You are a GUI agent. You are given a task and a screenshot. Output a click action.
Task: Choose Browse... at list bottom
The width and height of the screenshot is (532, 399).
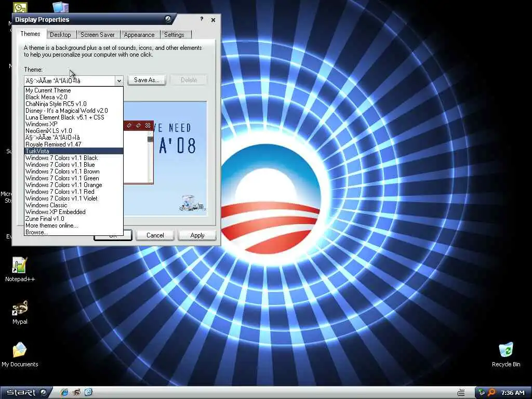[x=74, y=232]
